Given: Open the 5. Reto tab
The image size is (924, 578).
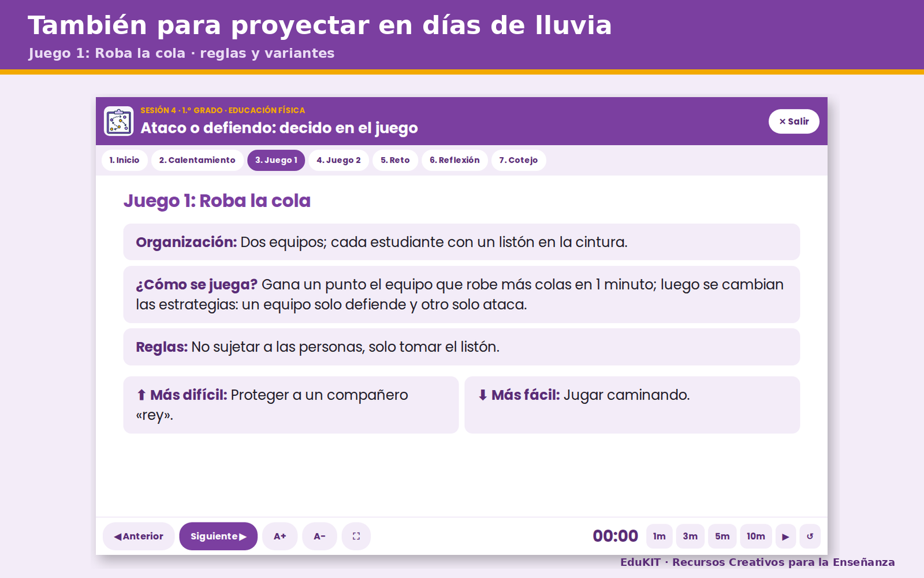Looking at the screenshot, I should click(395, 160).
